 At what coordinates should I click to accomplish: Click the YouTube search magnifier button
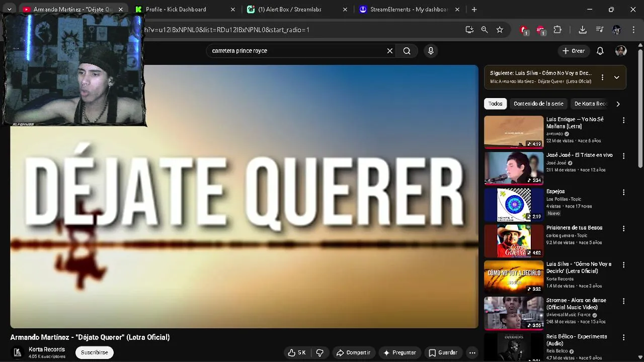(407, 51)
